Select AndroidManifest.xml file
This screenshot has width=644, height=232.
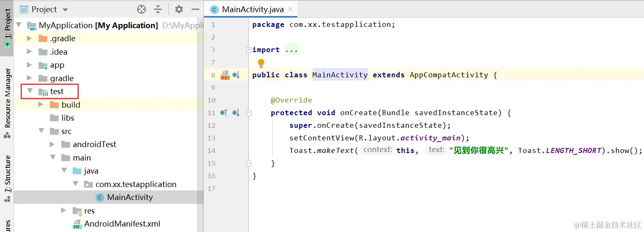(x=122, y=224)
